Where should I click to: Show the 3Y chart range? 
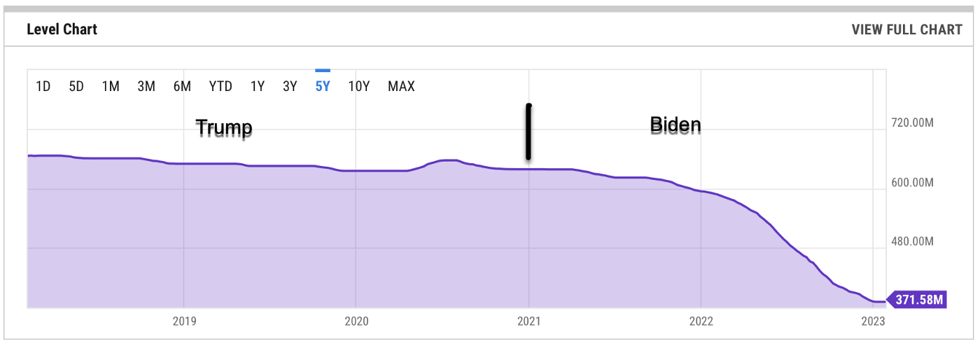pos(290,86)
